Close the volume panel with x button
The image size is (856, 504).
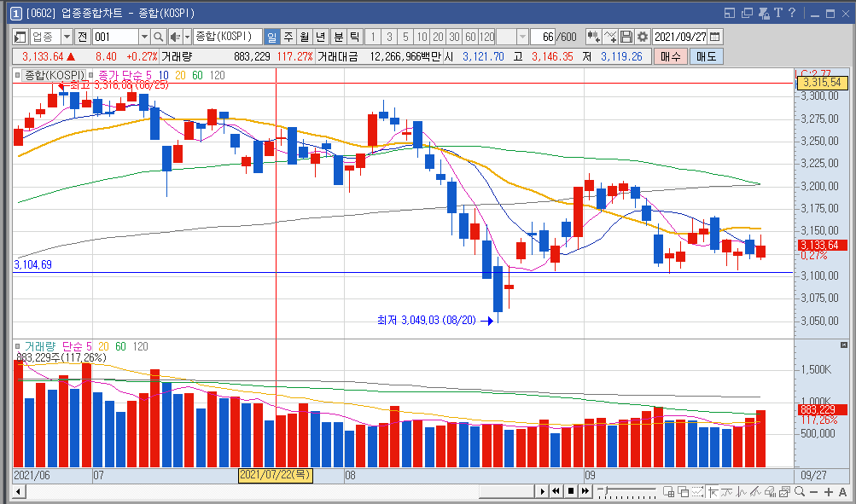(x=844, y=345)
